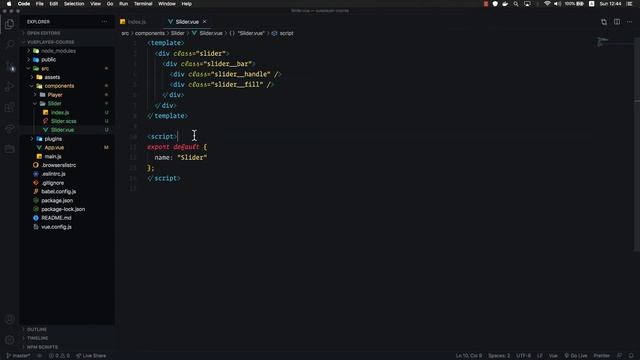This screenshot has width=640, height=360.
Task: Click Prettier in status bar
Action: (x=602, y=356)
